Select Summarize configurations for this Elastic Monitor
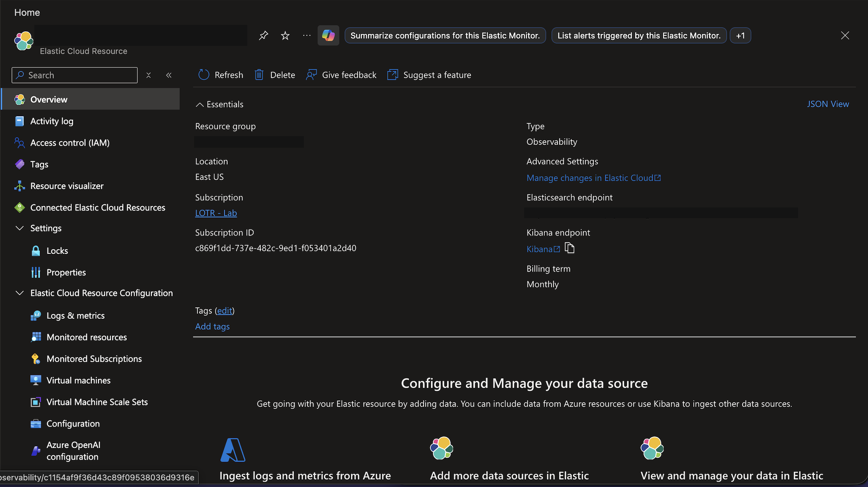 click(445, 36)
